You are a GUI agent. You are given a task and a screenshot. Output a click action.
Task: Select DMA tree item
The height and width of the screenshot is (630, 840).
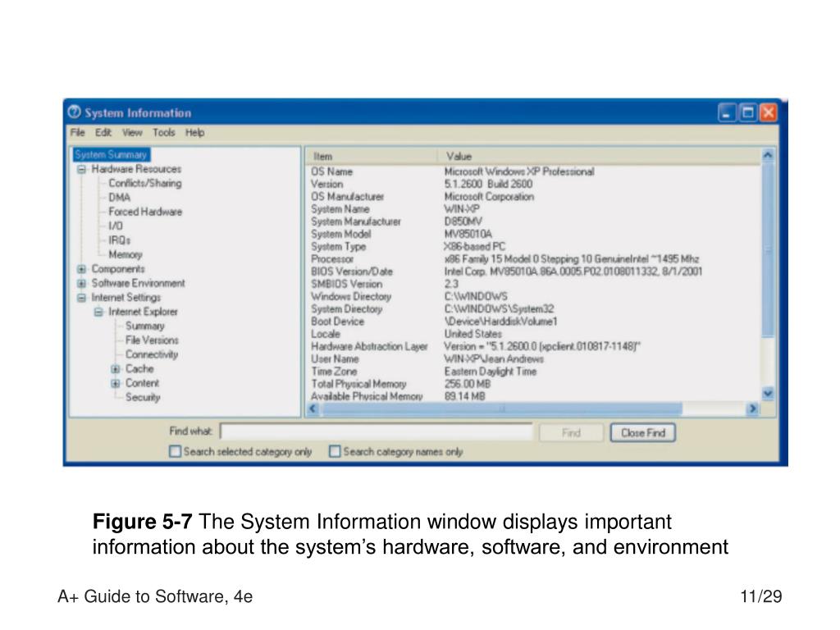[x=120, y=198]
